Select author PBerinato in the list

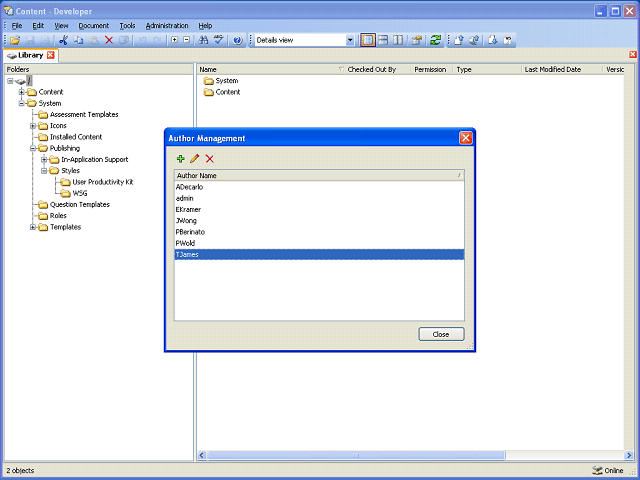pyautogui.click(x=319, y=232)
